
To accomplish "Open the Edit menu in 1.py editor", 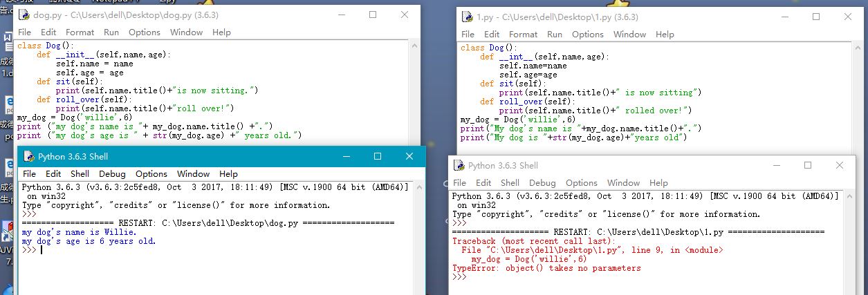I will tap(492, 35).
